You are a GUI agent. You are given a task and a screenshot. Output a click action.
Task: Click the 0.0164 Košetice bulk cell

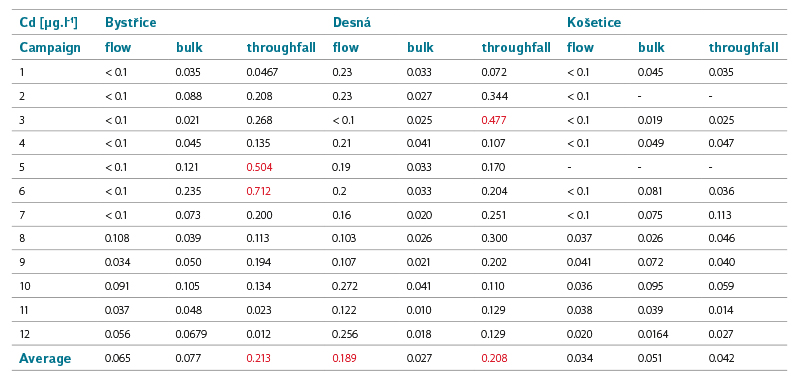653,334
